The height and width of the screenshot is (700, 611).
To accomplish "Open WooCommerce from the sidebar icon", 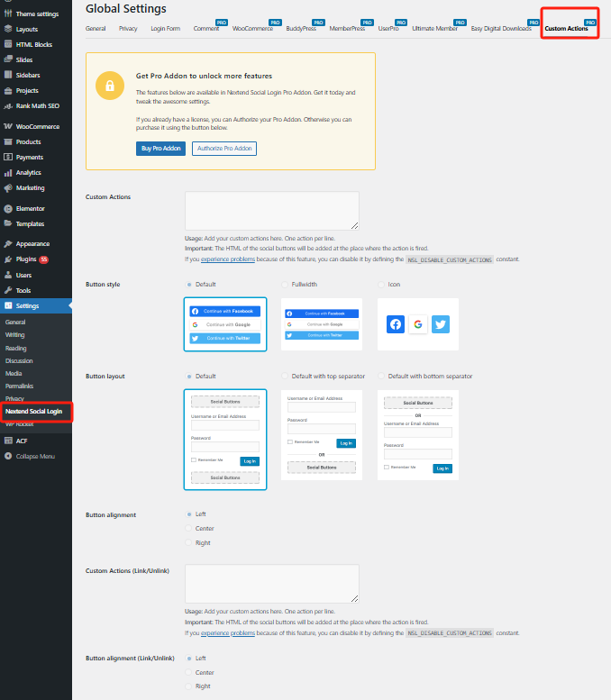I will click(8, 126).
